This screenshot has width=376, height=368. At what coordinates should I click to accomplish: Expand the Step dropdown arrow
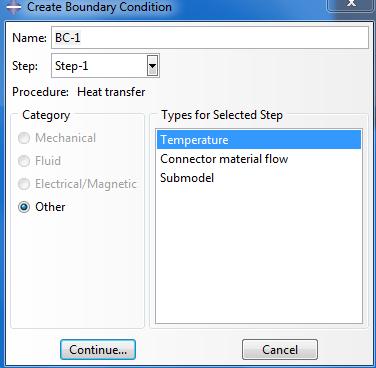(x=152, y=66)
